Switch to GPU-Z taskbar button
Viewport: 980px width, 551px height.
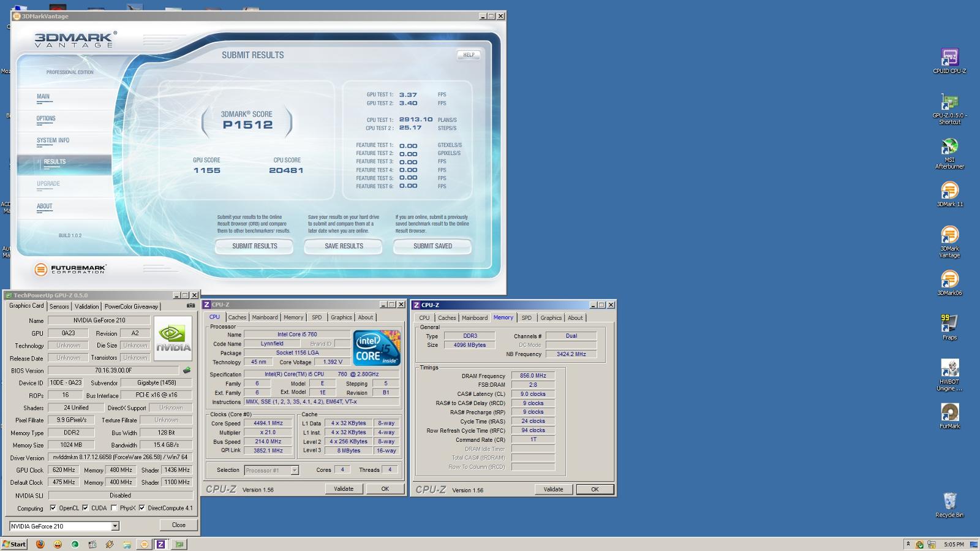pos(179,544)
